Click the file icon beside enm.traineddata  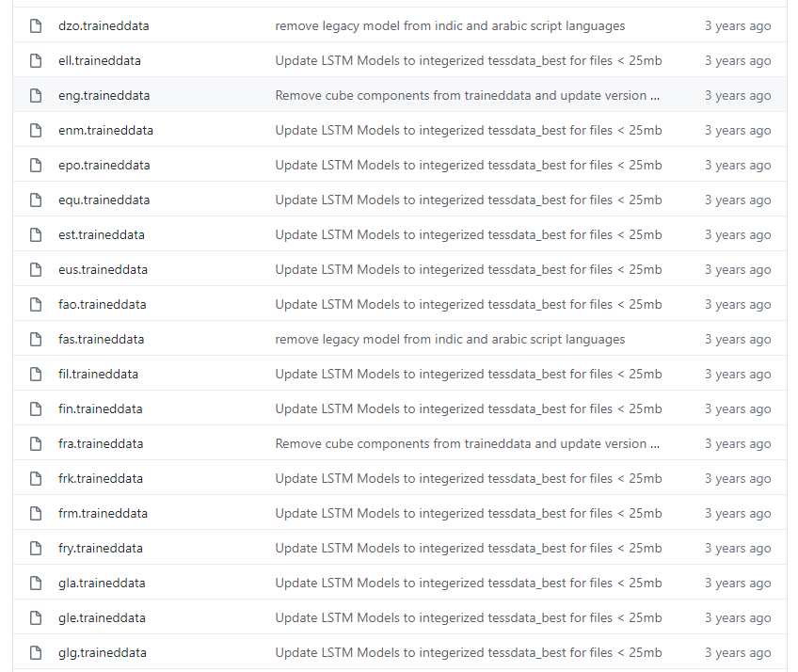point(36,130)
